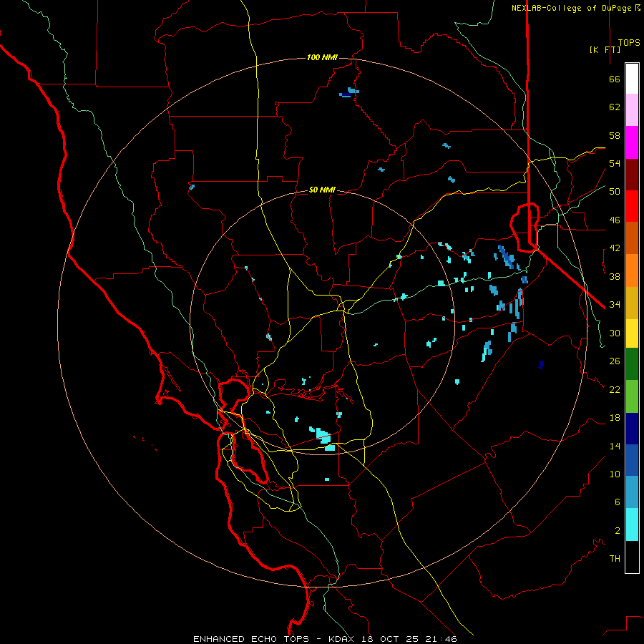The image size is (644, 644).
Task: Click the 100 NMI range ring label
Action: pyautogui.click(x=322, y=57)
